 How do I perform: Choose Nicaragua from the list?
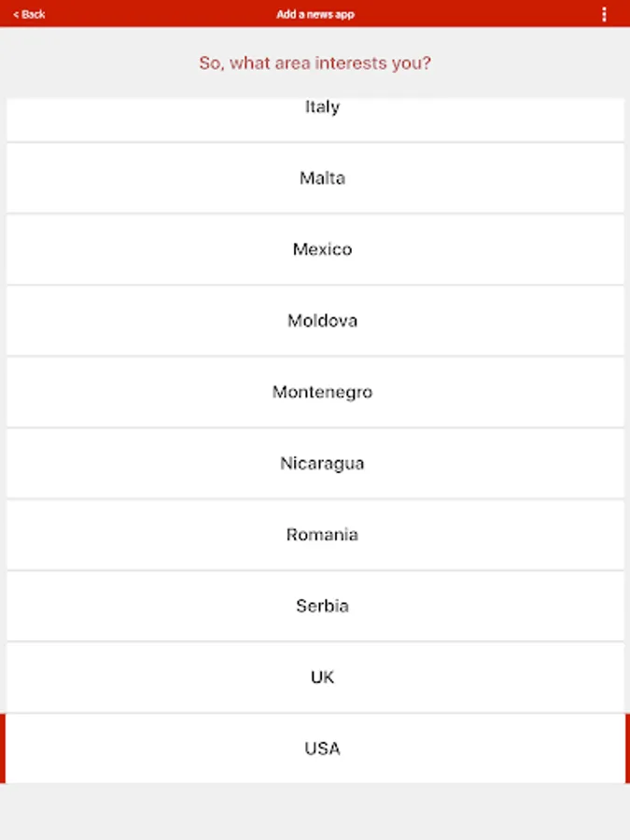[x=322, y=464]
